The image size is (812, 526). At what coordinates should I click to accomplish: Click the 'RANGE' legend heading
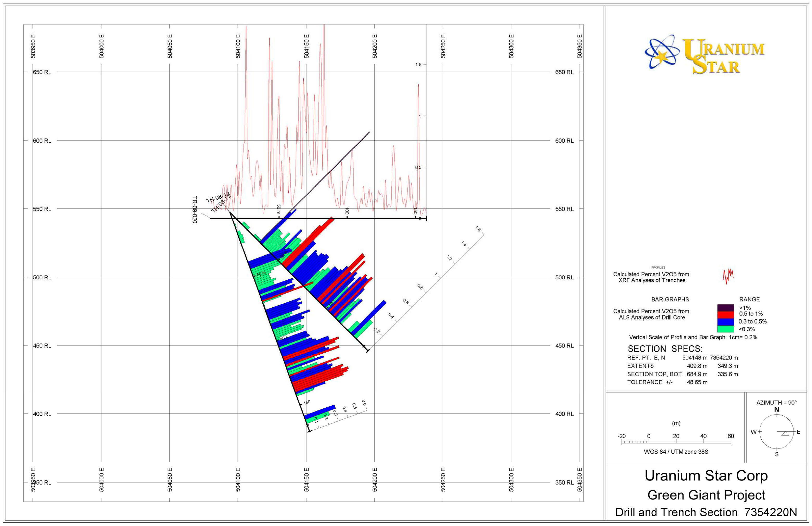point(749,299)
